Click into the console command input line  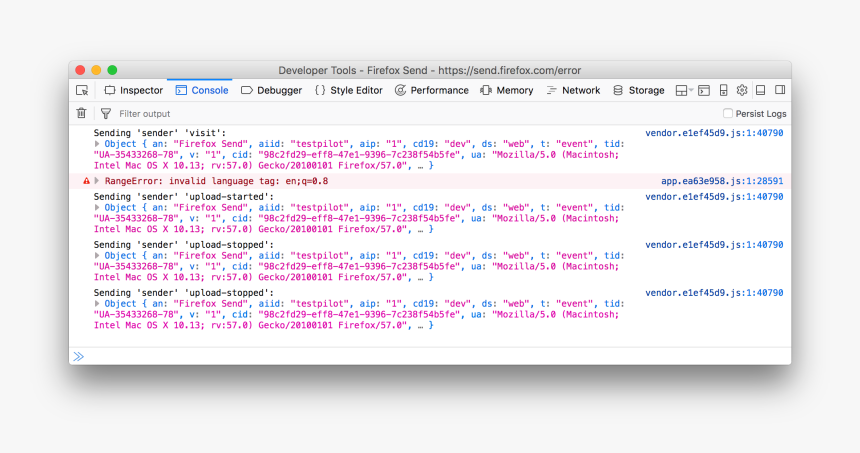(436, 356)
